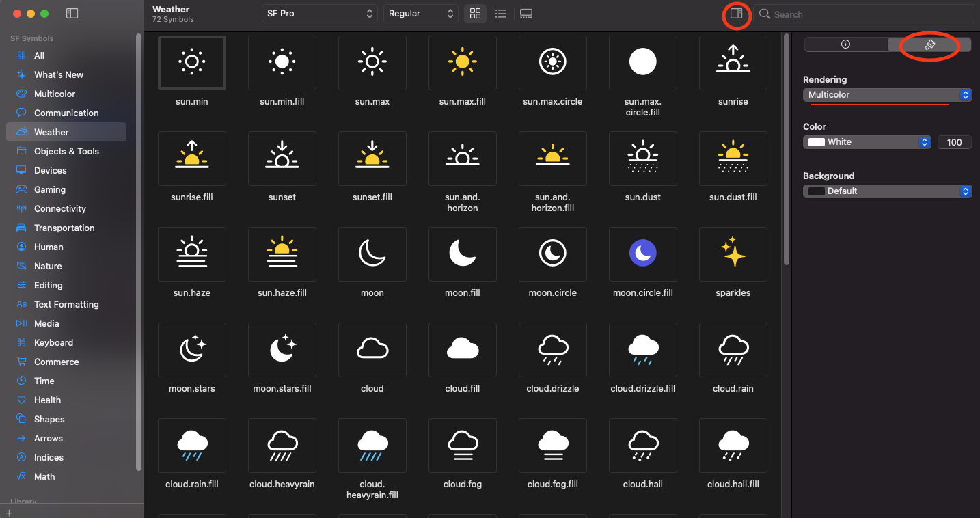Select the Weather category

66,132
